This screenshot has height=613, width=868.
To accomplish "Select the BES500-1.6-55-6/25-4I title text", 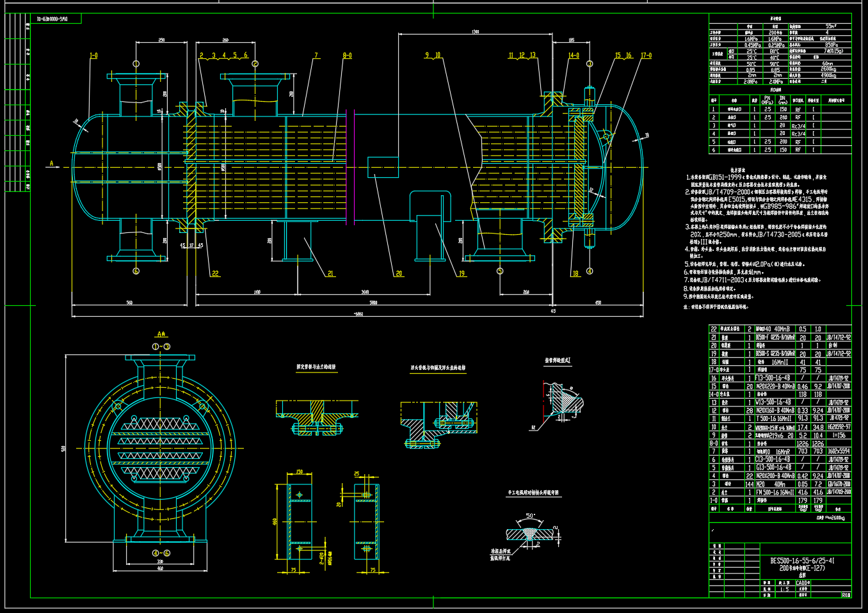I will coord(801,561).
